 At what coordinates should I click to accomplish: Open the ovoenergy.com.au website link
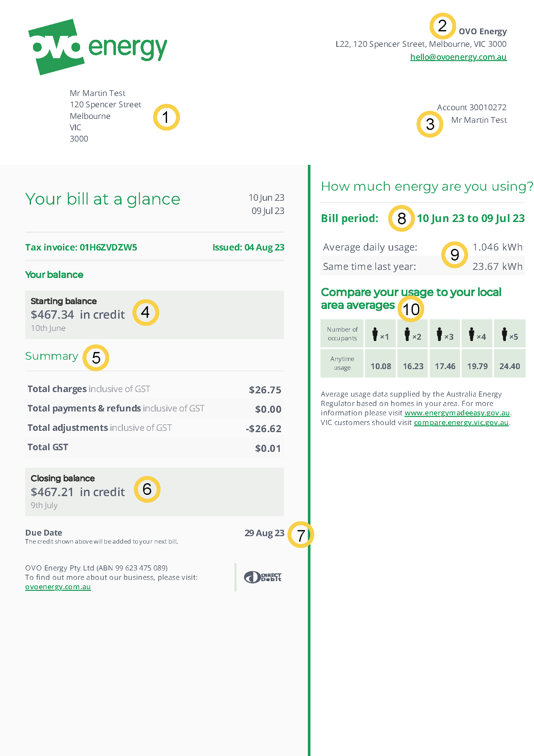click(58, 587)
